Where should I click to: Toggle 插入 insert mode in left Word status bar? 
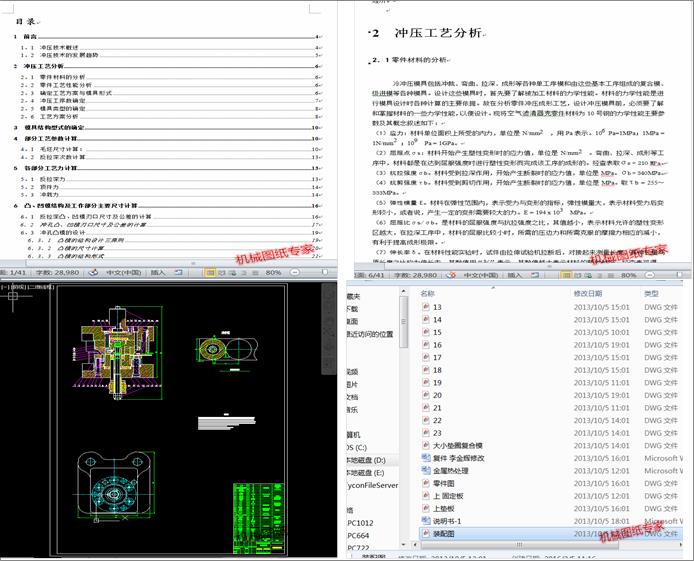(x=158, y=273)
